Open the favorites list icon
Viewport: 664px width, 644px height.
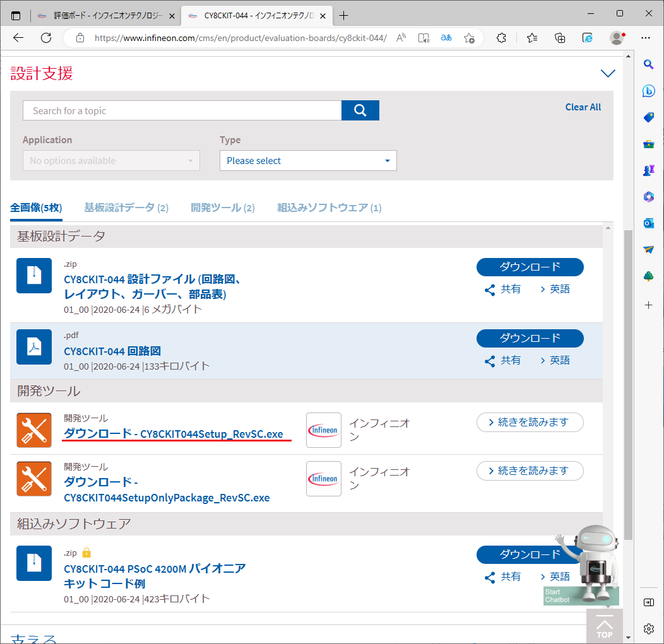point(532,38)
